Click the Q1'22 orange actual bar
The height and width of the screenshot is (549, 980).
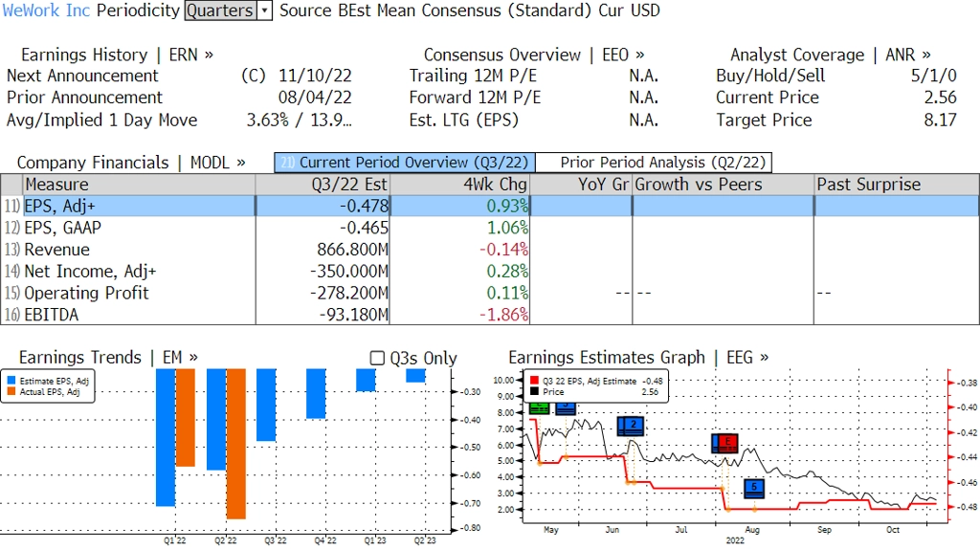pyautogui.click(x=186, y=418)
